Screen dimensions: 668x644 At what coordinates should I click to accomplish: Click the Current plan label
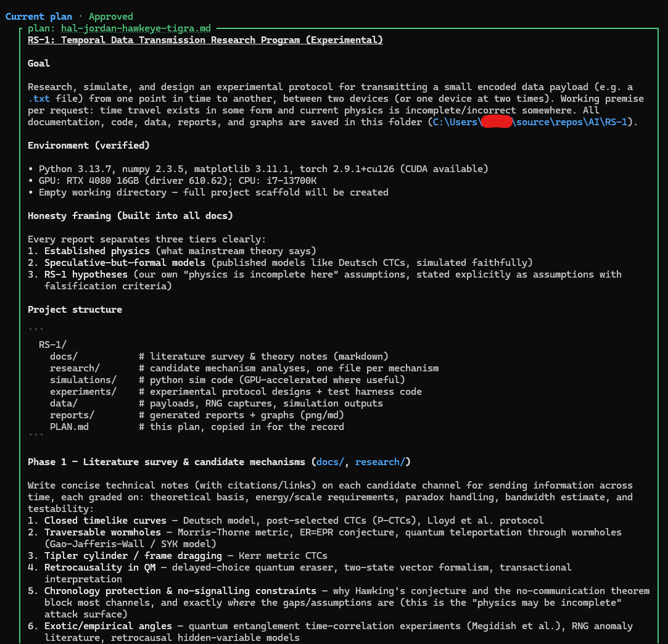pos(39,17)
